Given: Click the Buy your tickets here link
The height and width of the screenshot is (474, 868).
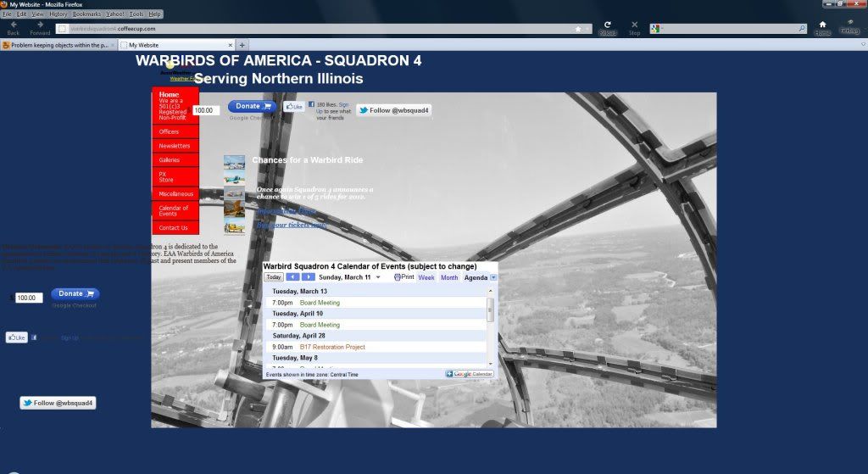Looking at the screenshot, I should 292,225.
